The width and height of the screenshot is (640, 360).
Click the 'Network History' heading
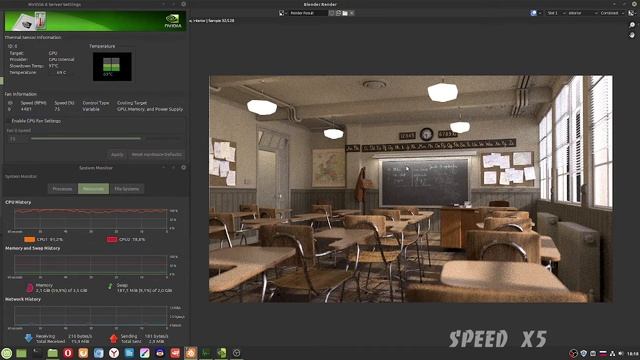pos(23,299)
